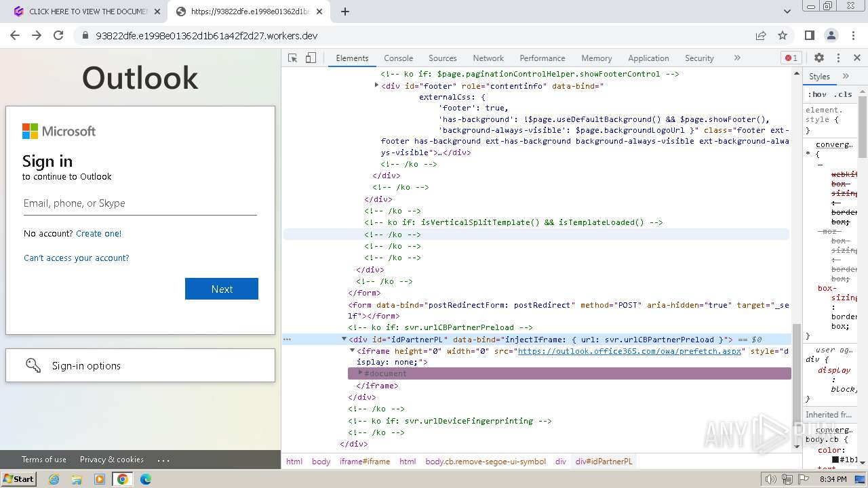This screenshot has height=488, width=868.
Task: Open the tab search dropdown arrow
Action: (787, 12)
